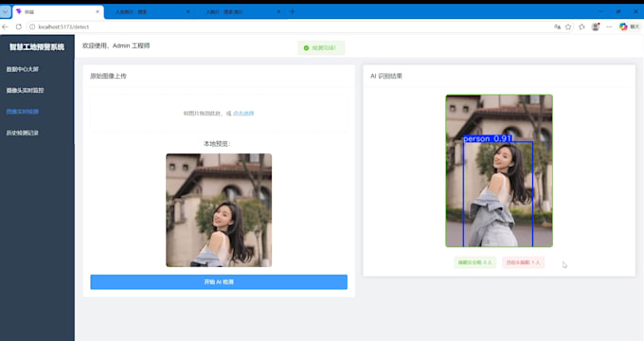This screenshot has width=644, height=341.
Task: Open the tab actions chevron menu
Action: (x=5, y=11)
